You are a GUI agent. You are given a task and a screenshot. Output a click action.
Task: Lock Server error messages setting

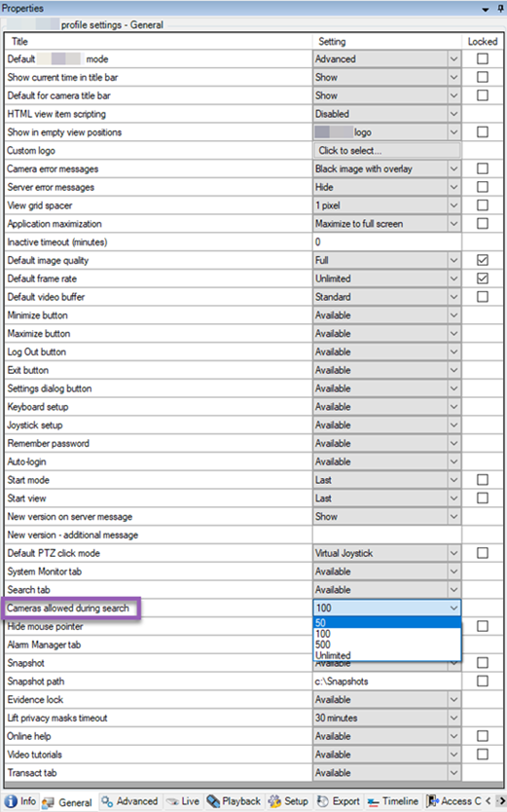482,187
